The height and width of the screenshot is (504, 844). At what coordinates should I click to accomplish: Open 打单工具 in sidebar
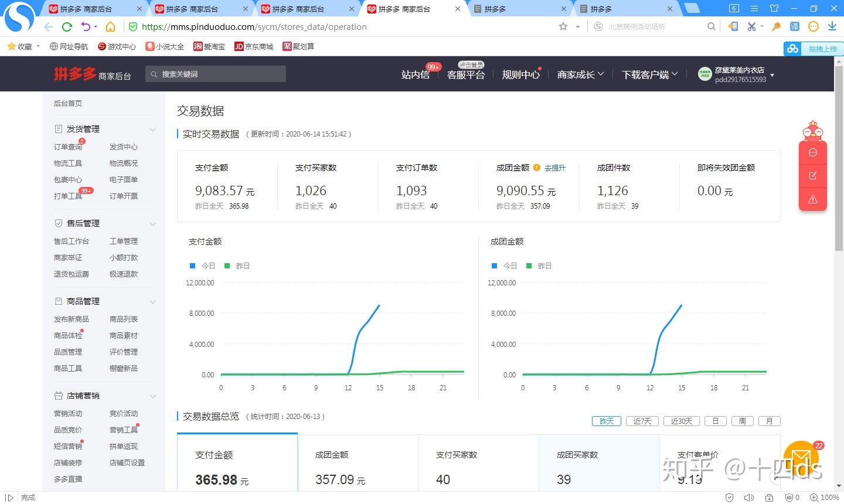[68, 196]
